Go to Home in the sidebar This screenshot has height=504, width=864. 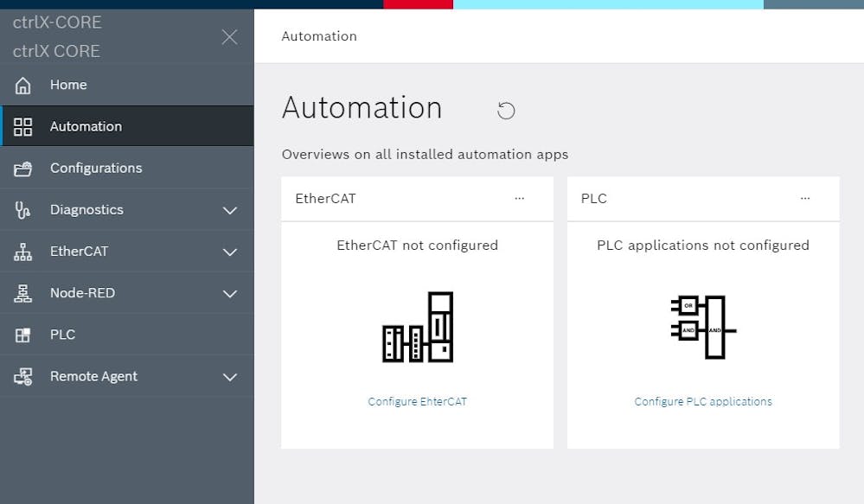127,85
